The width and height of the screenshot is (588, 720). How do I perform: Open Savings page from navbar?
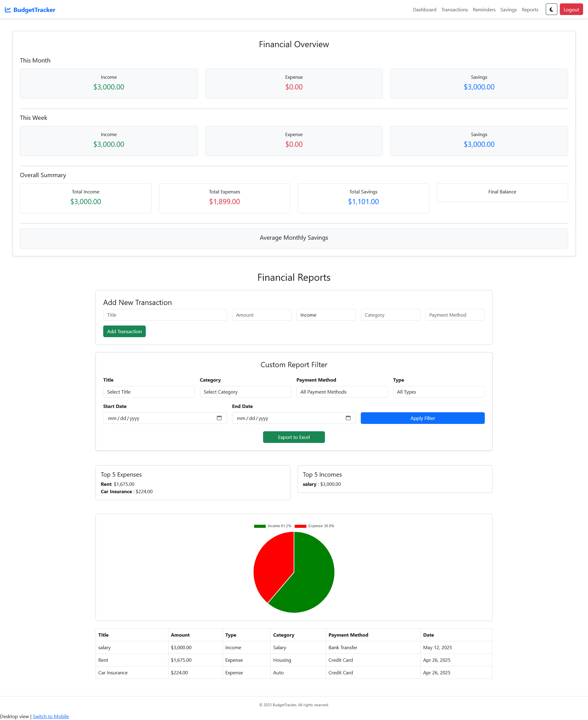508,10
